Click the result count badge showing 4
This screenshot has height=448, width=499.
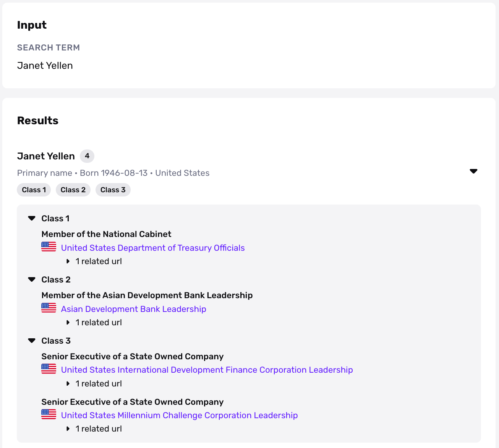pyautogui.click(x=87, y=156)
